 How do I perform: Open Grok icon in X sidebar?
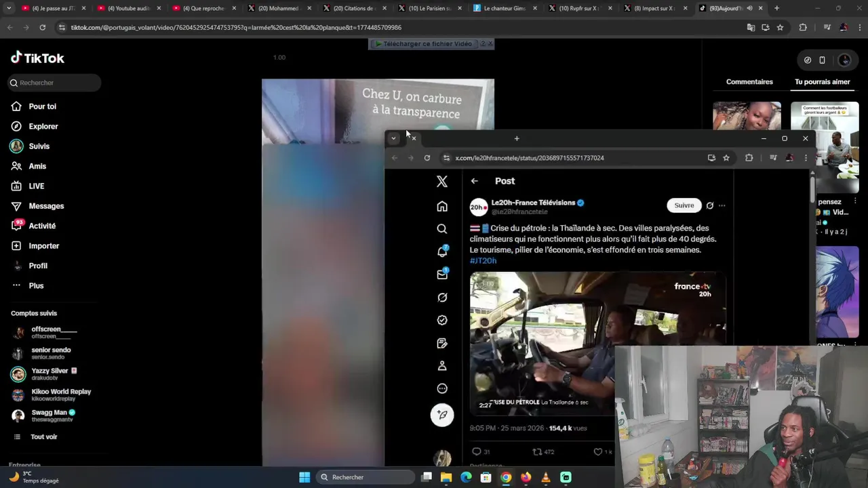442,298
